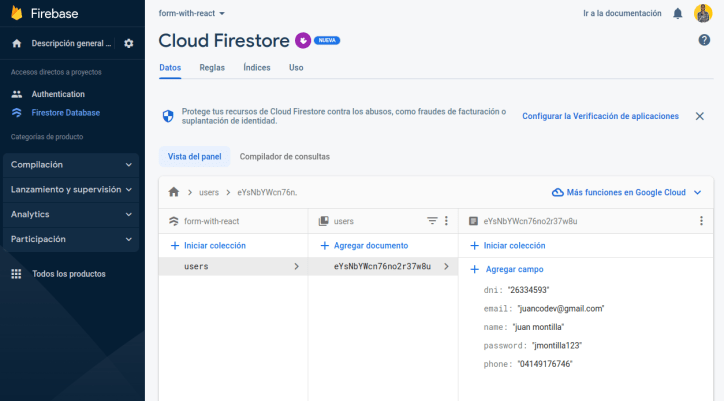Click the cloud icon by Más funciones
Viewport: 724px width, 401px height.
click(558, 192)
